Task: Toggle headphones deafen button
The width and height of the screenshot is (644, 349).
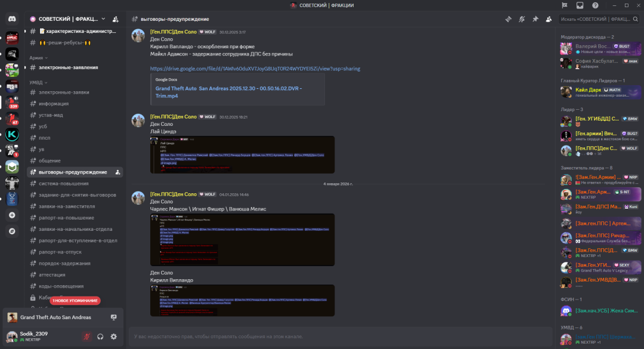Action: pos(101,337)
